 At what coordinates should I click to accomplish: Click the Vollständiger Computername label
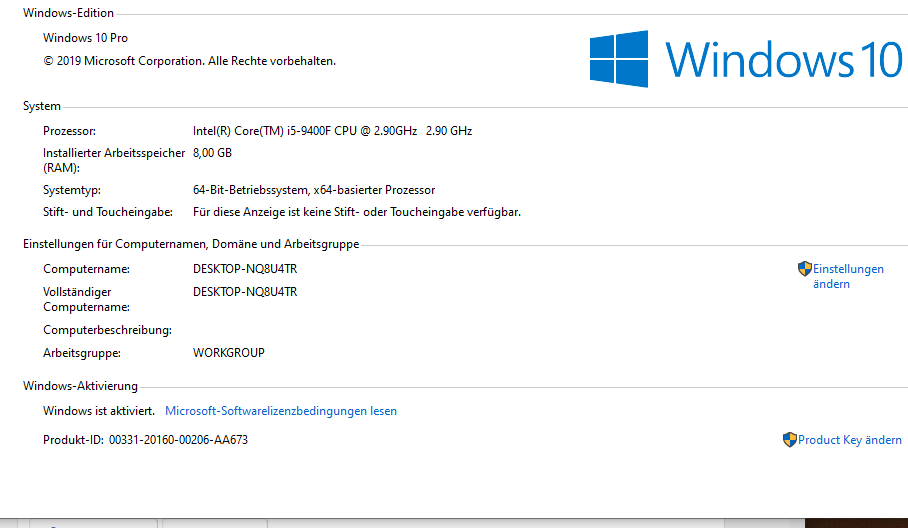[x=86, y=299]
